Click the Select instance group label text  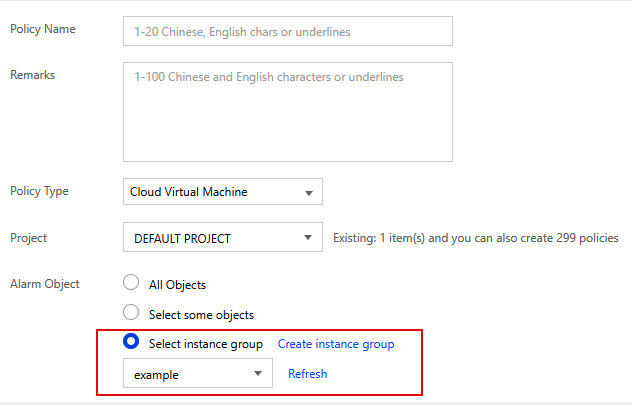click(205, 344)
